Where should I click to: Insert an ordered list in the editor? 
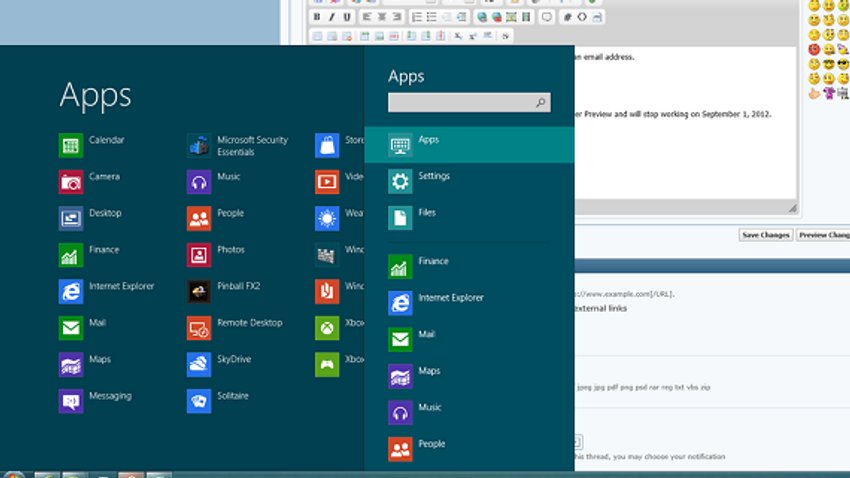coord(417,17)
